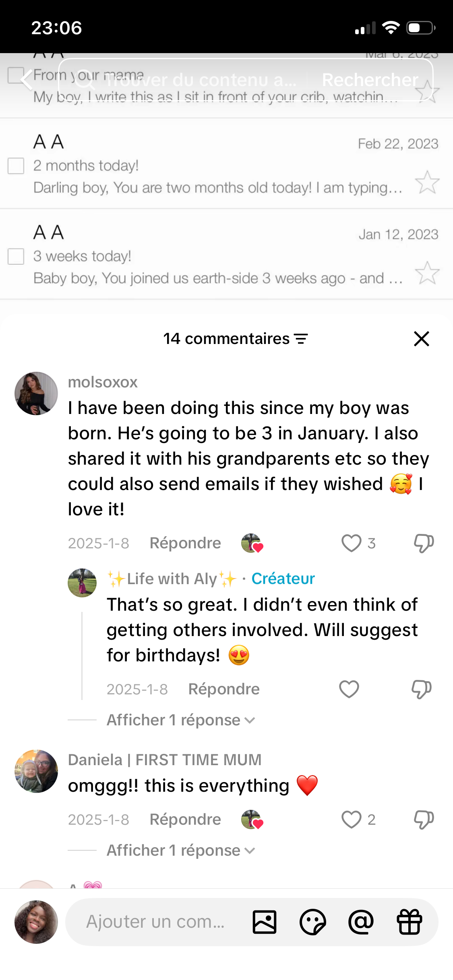Expand 'Afficher 1 réponse' under Daniela's comment
This screenshot has height=980, width=453.
click(x=181, y=850)
